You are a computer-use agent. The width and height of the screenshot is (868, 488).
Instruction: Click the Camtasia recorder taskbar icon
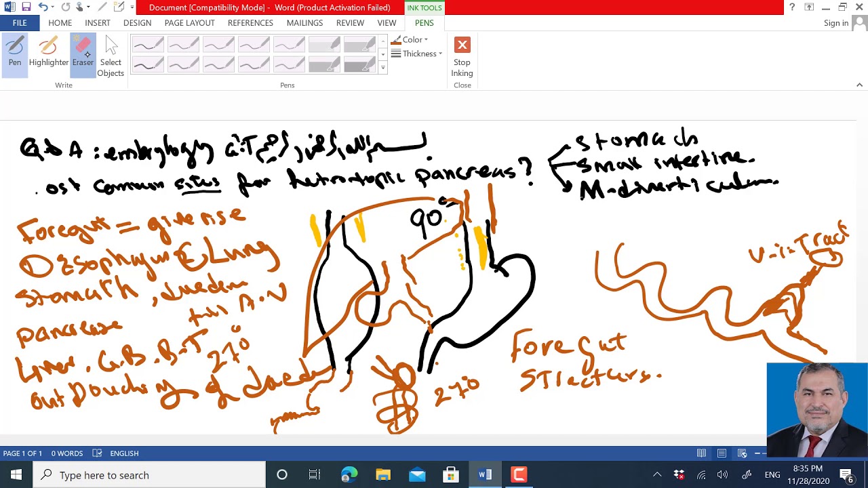click(519, 475)
